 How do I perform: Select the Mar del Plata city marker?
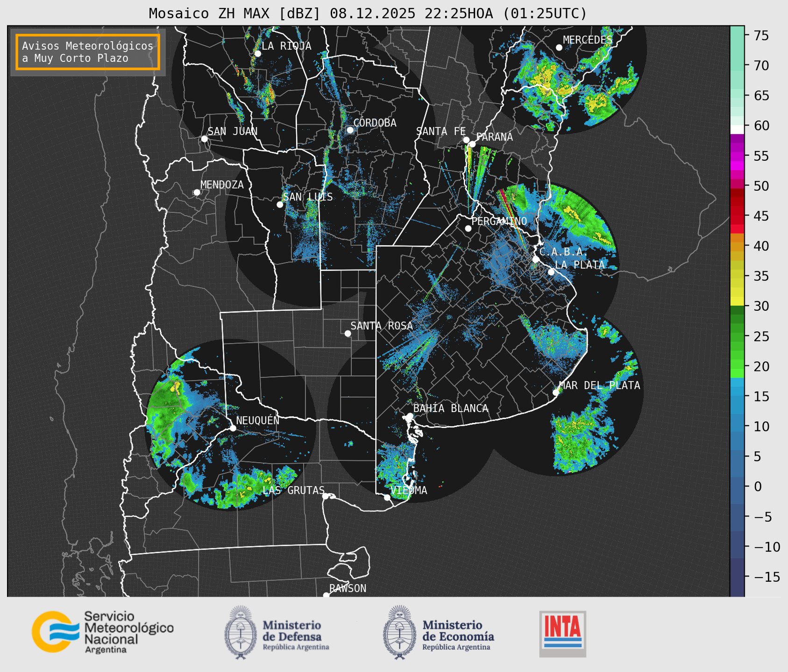pos(555,393)
